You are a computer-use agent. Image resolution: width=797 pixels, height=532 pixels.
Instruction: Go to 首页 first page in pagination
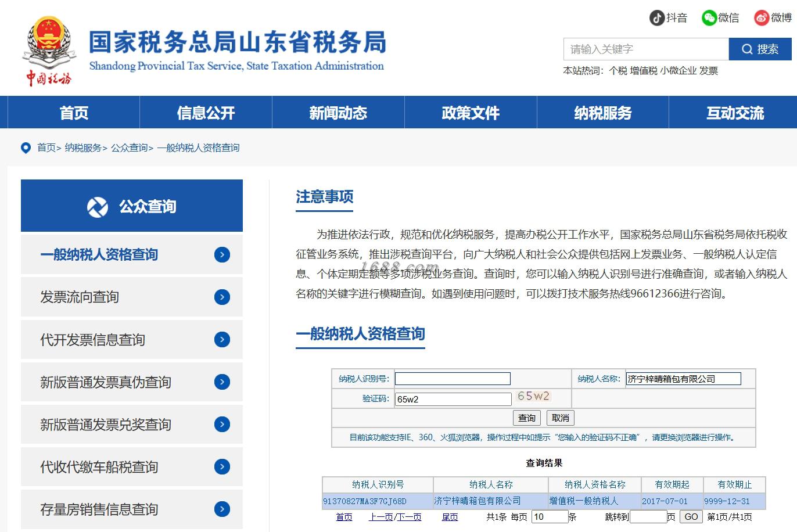[344, 517]
